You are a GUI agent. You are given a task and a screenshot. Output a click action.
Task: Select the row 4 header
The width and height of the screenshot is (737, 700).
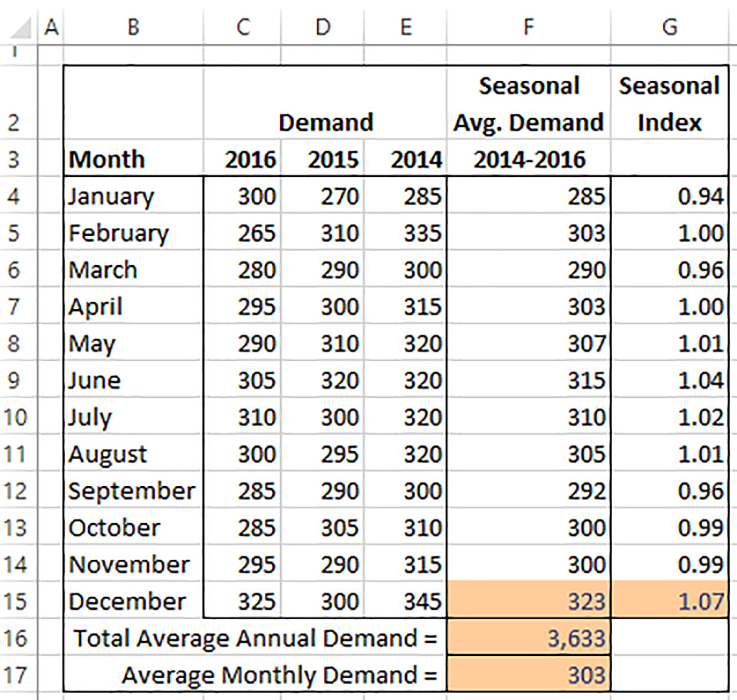click(x=14, y=196)
